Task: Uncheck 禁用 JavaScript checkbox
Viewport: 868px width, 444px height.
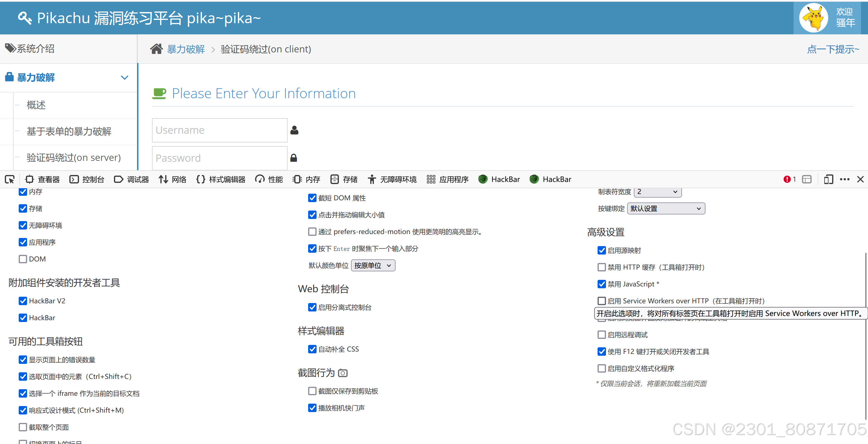Action: pyautogui.click(x=601, y=284)
